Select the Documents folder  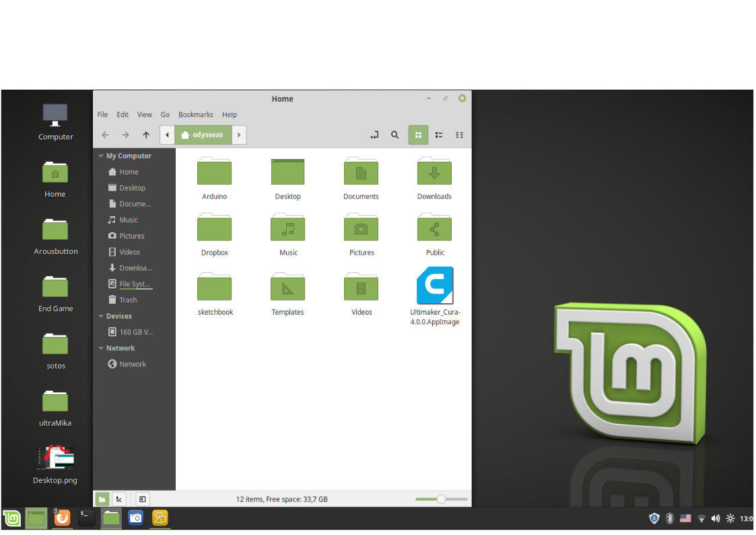click(x=361, y=172)
